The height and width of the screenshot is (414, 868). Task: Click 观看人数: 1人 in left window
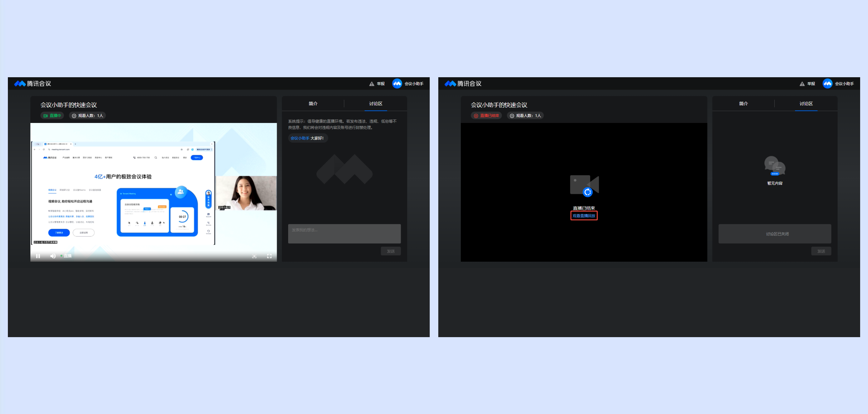tap(87, 115)
